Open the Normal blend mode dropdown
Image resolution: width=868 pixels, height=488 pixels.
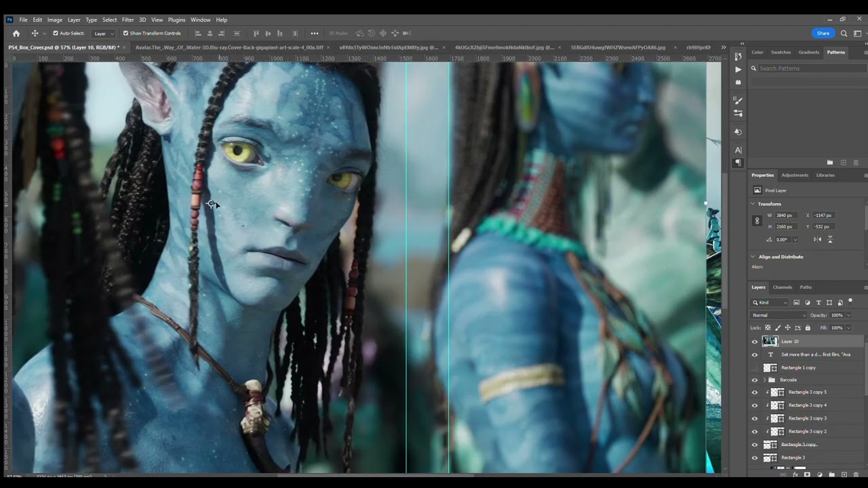[779, 315]
